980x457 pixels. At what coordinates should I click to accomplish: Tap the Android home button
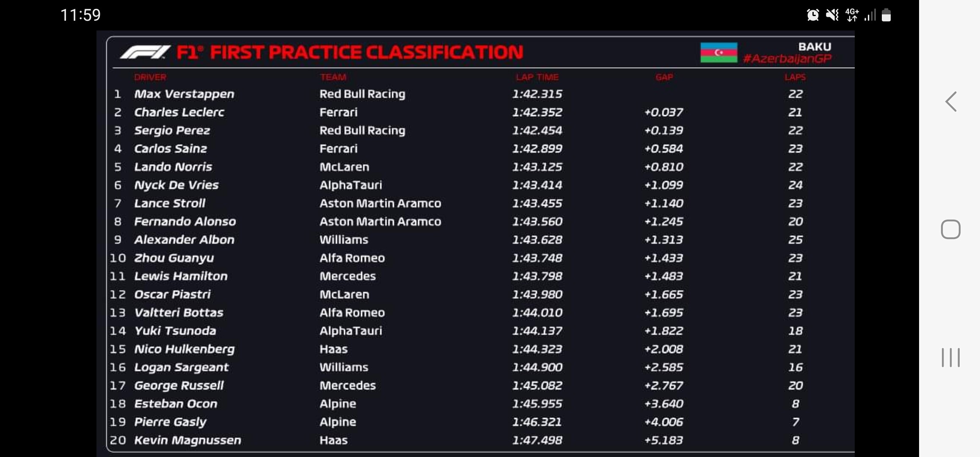tap(950, 229)
